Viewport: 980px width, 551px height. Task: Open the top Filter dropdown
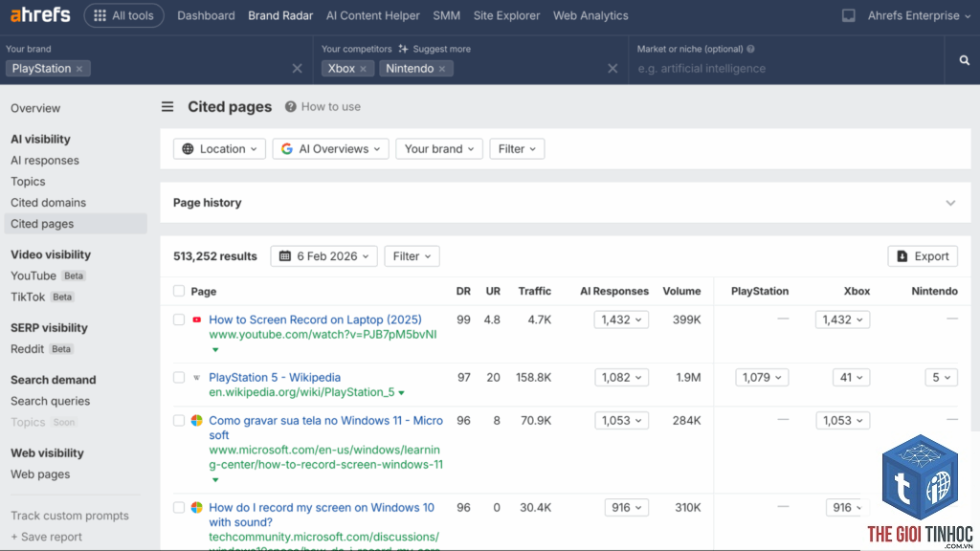tap(517, 148)
